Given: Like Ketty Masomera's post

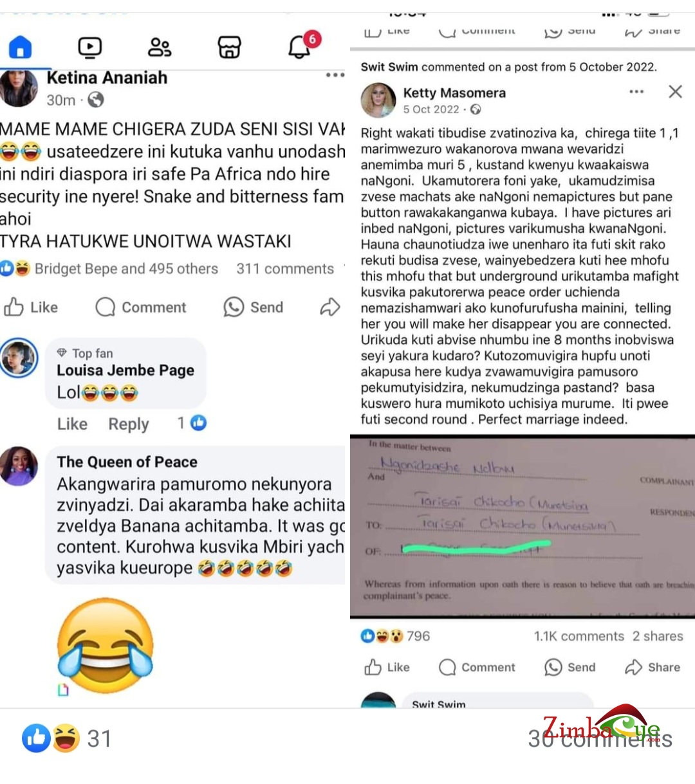Looking at the screenshot, I should point(387,668).
